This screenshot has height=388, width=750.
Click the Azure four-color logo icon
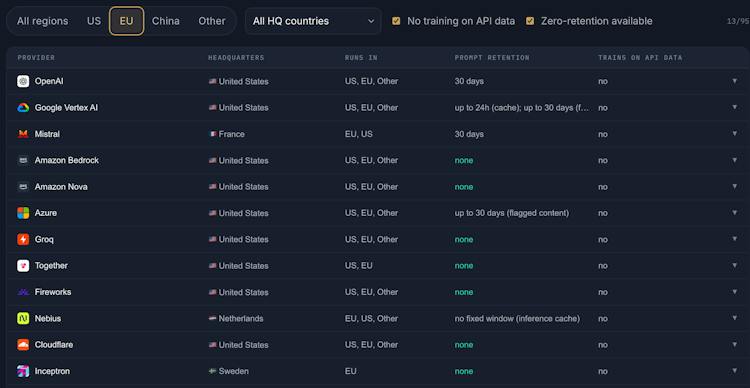click(23, 213)
